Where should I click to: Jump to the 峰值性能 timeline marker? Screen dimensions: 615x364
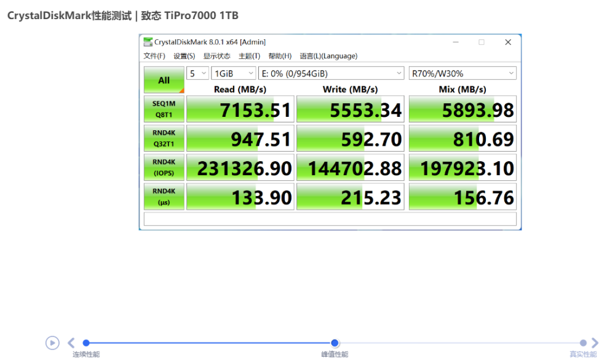(335, 343)
